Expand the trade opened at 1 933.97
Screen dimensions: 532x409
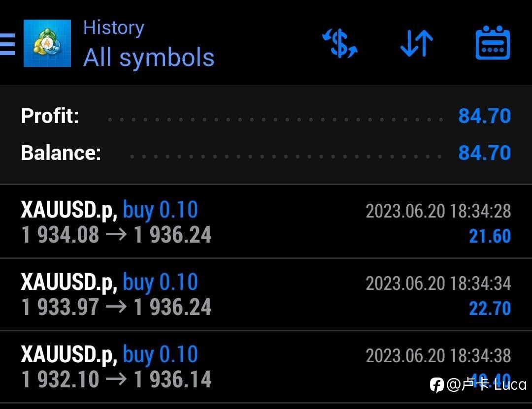click(266, 294)
